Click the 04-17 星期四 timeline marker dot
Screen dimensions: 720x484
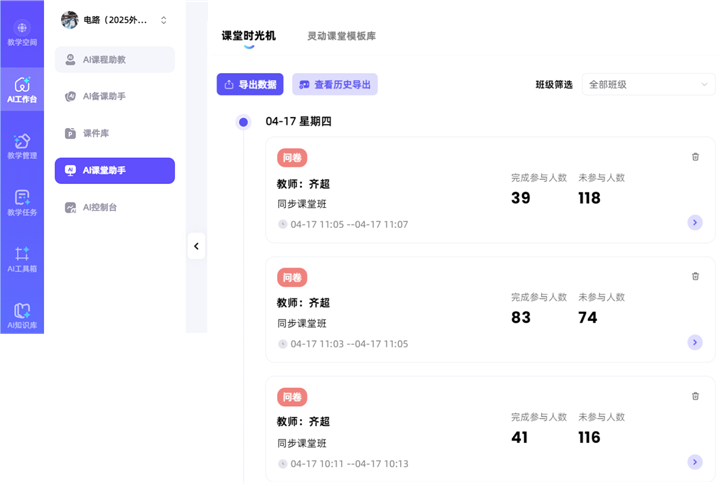click(243, 122)
